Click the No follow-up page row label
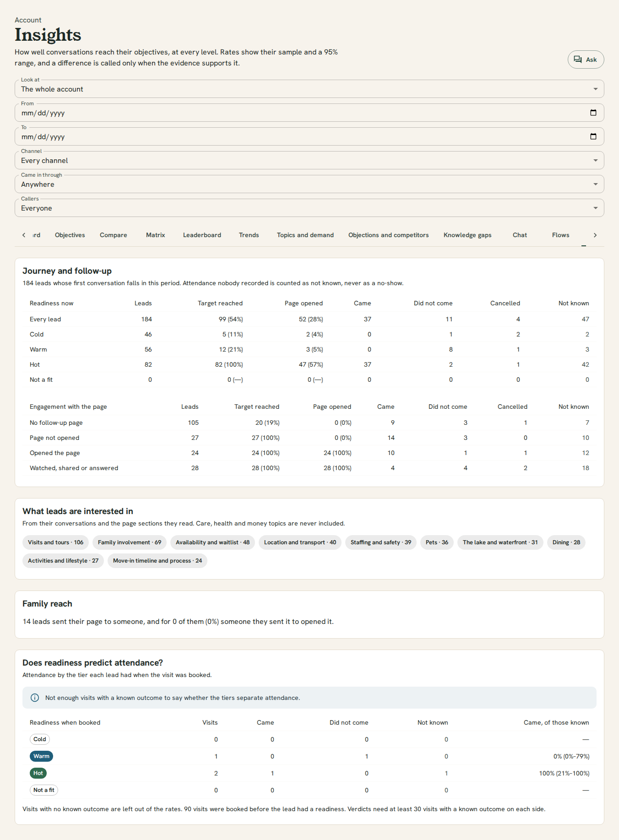This screenshot has height=840, width=619. [x=56, y=423]
